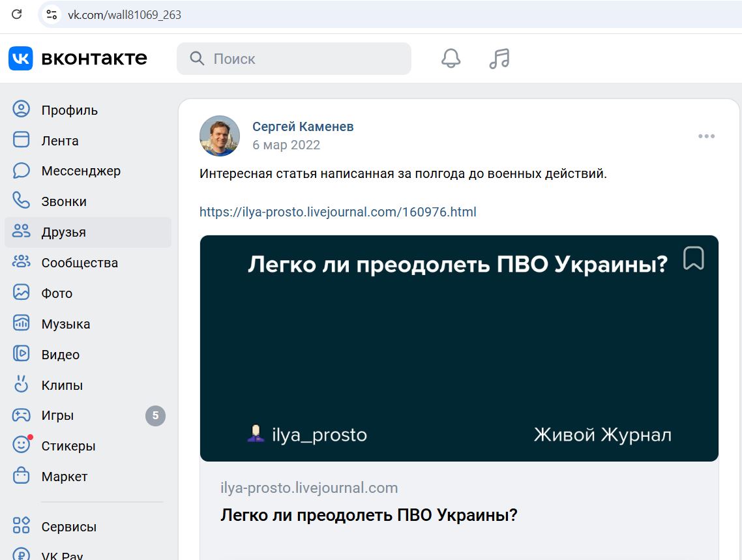Open Профиль in the sidebar
The width and height of the screenshot is (742, 560).
pos(70,110)
